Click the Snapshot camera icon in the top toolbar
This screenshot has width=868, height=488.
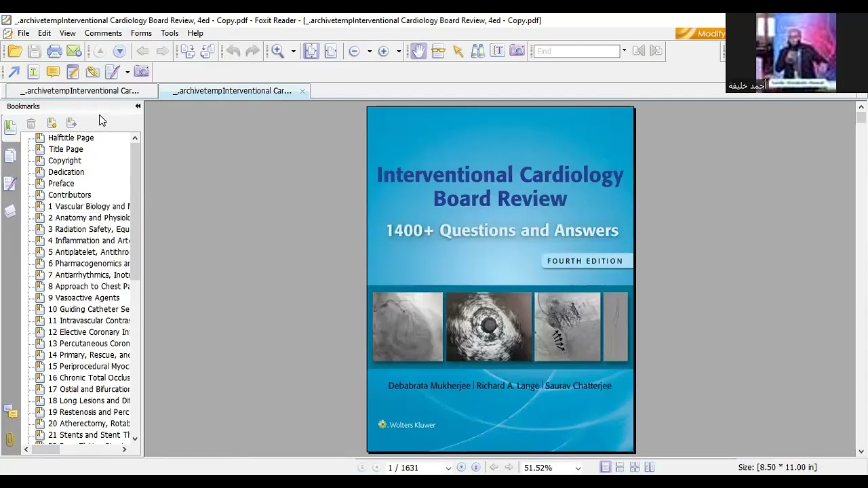[x=517, y=51]
